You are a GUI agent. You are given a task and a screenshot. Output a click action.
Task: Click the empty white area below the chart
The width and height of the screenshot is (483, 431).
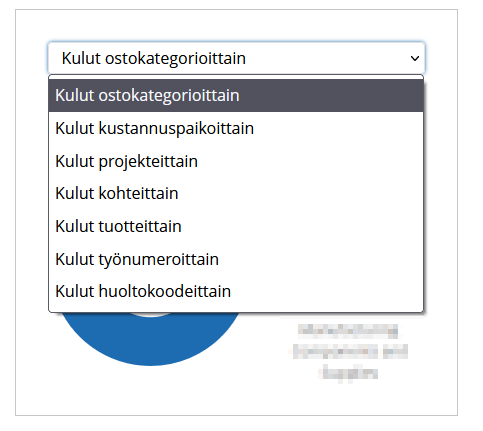[x=236, y=395]
